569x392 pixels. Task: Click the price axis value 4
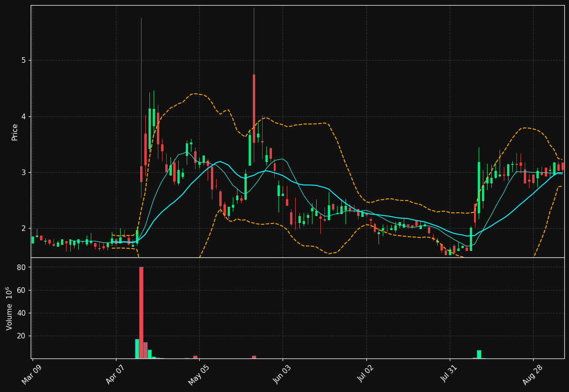pyautogui.click(x=24, y=116)
